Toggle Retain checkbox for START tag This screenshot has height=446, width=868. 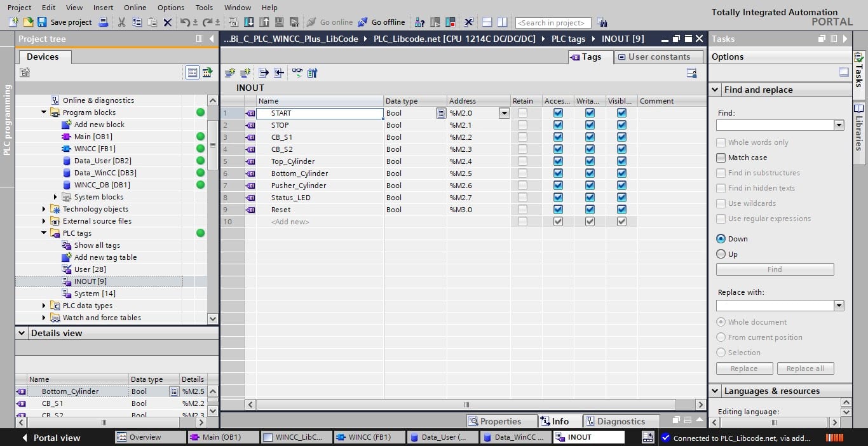(x=522, y=113)
